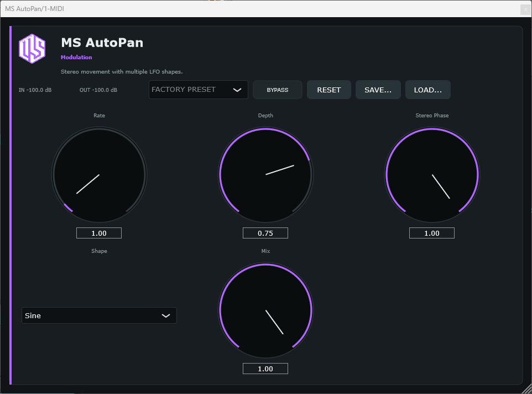Click the purple Modulation category label
The height and width of the screenshot is (394, 532).
(x=76, y=58)
